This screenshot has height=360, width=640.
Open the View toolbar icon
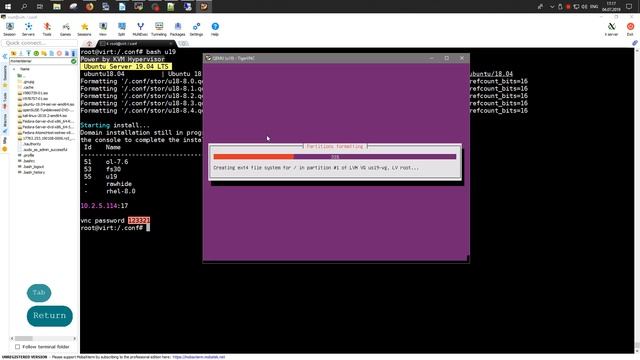103,29
